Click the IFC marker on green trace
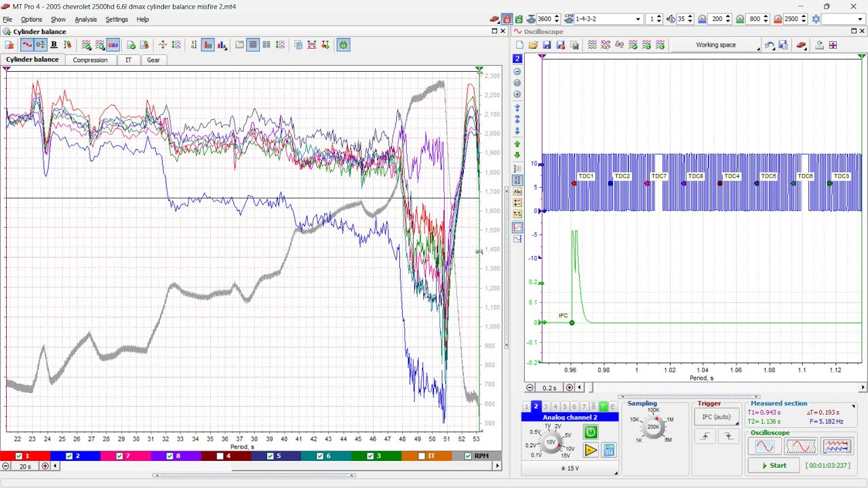The width and height of the screenshot is (868, 488). pos(572,323)
